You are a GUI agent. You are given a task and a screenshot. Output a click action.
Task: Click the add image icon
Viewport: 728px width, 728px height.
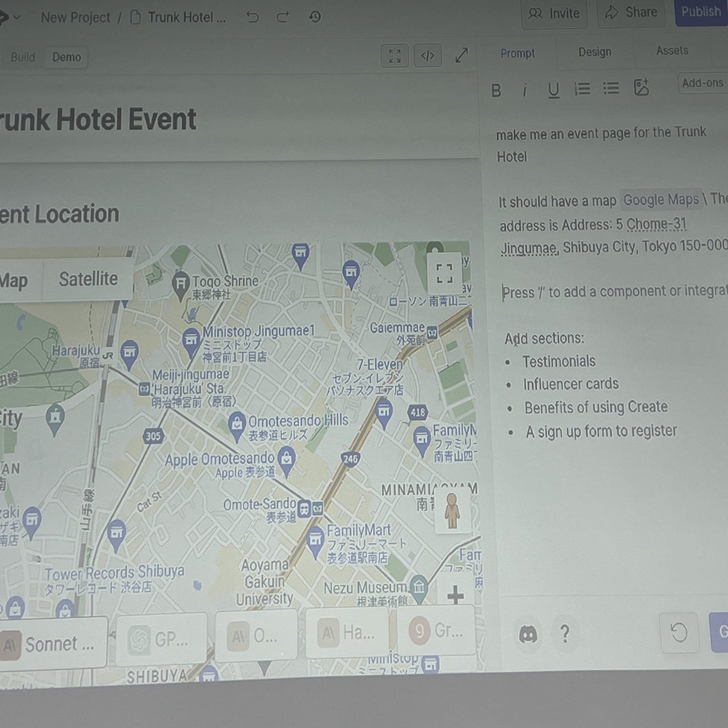[x=641, y=87]
